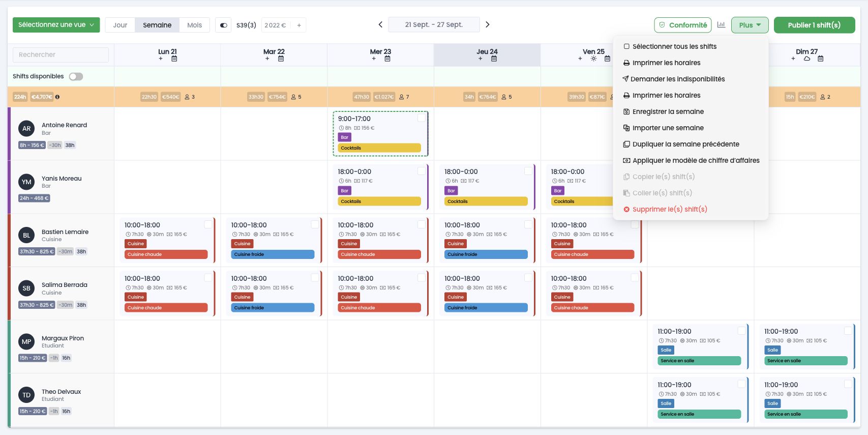Open the calendar icon under Jeu 24
Screen dimensions: 868x435
point(494,59)
